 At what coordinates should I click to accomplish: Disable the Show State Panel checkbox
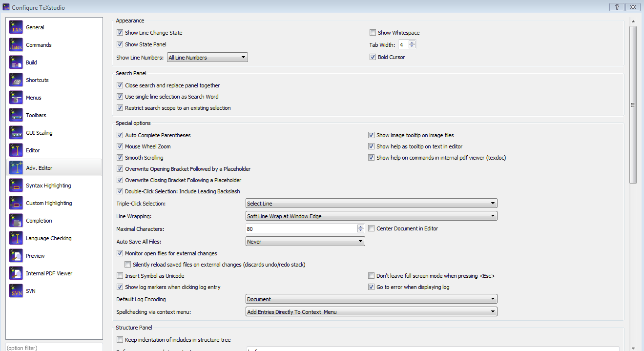120,44
